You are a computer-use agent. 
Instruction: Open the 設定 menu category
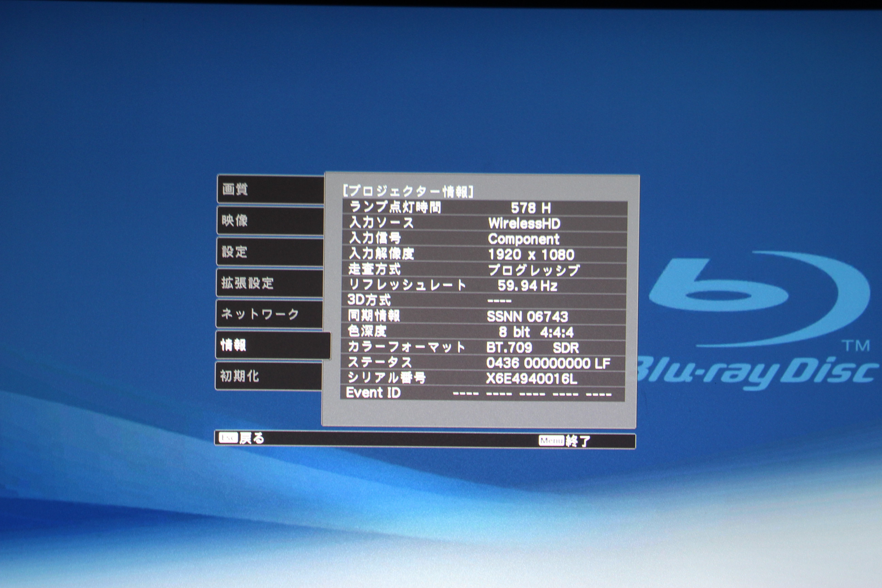(270, 252)
